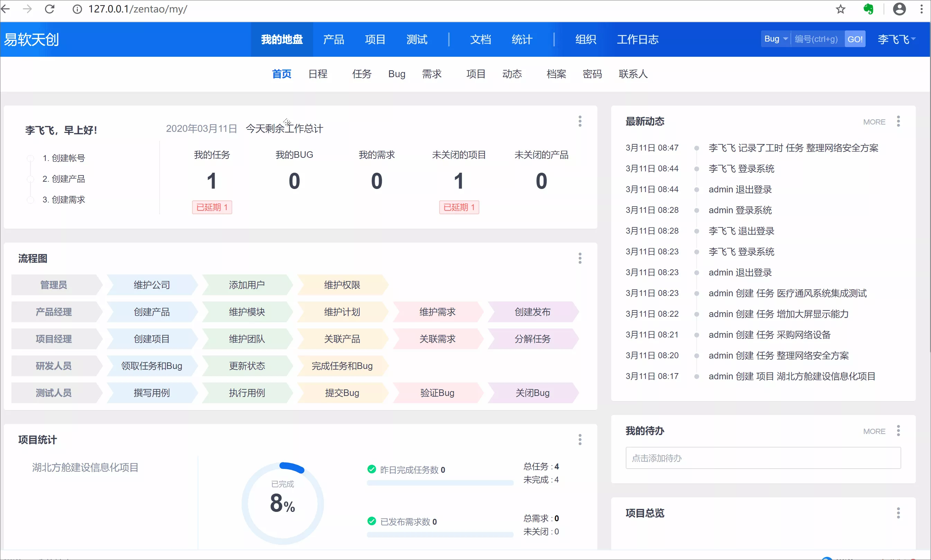The image size is (931, 560).
Task: Open the 项目 main menu
Action: pos(375,39)
